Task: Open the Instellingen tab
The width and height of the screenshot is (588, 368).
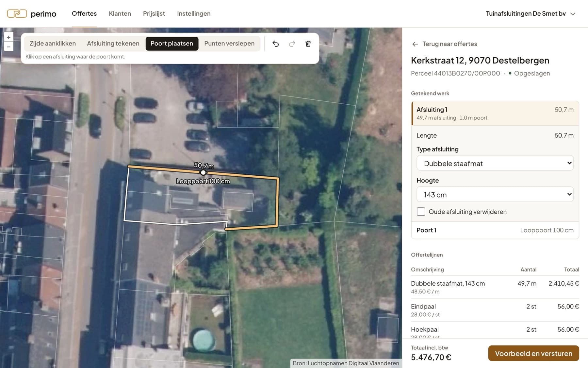Action: (194, 14)
